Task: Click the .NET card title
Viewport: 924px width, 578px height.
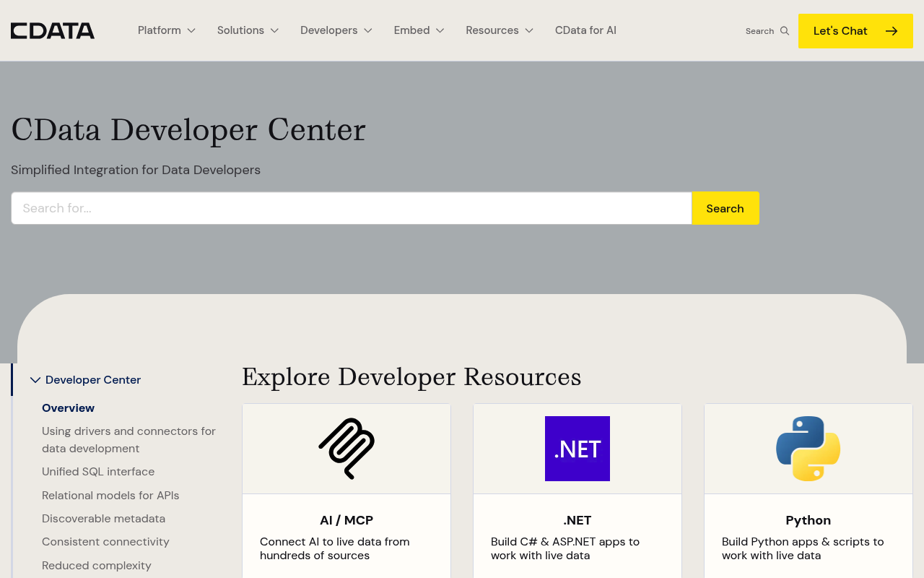Action: pyautogui.click(x=577, y=520)
